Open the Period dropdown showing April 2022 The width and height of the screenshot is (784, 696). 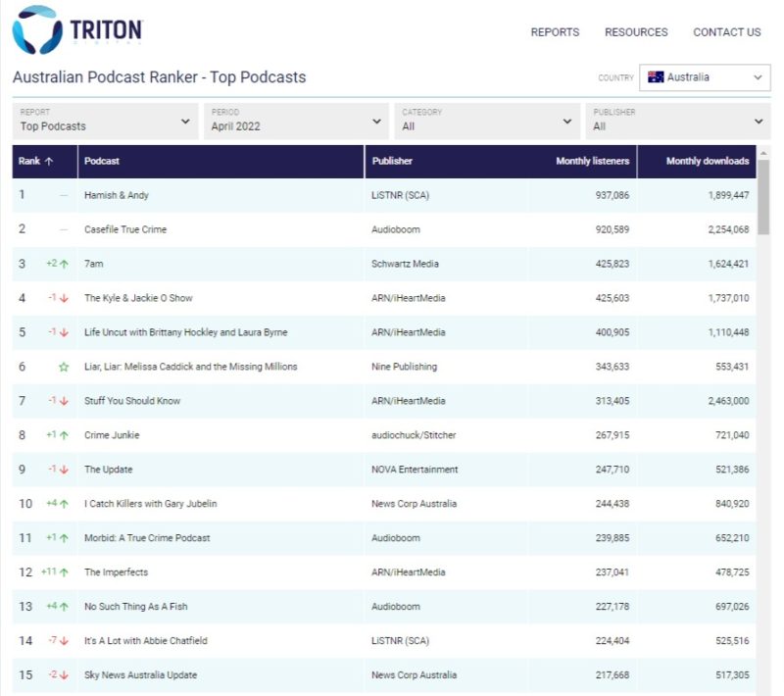click(296, 121)
